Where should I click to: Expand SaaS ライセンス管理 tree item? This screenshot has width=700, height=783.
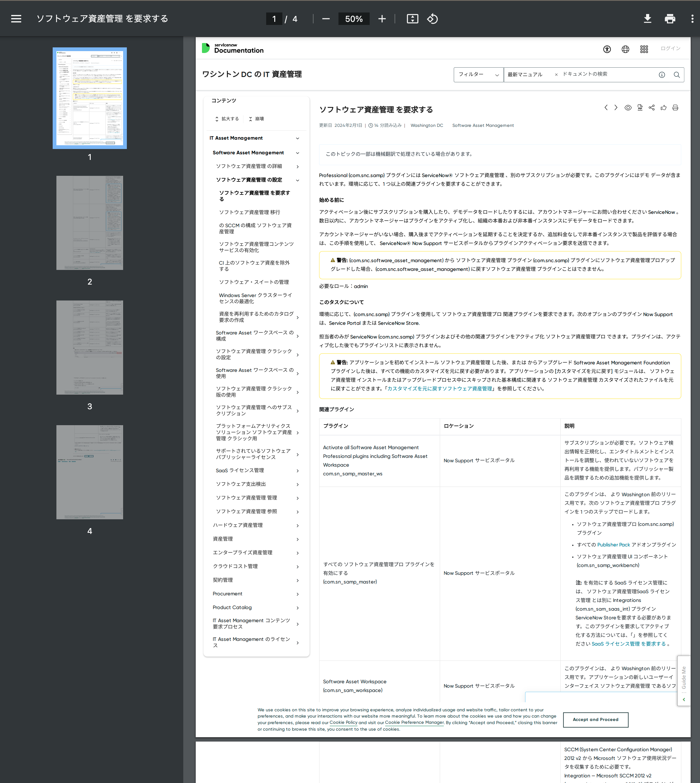click(x=297, y=471)
